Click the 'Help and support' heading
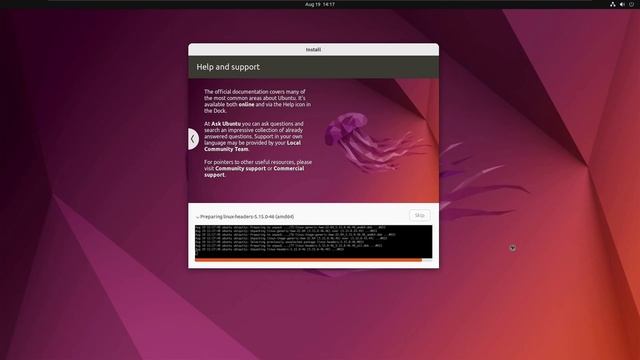 pyautogui.click(x=228, y=67)
